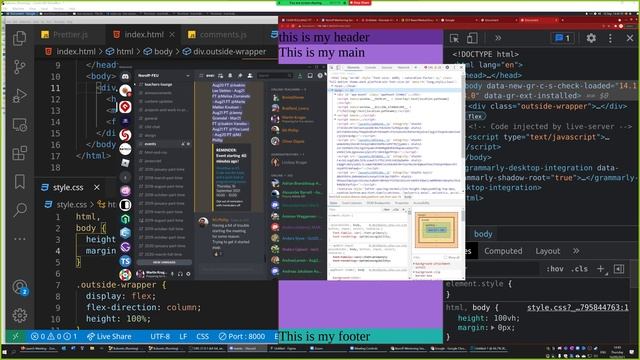This screenshot has height=360, width=640.
Task: Close the docked DevTools panel
Action: click(x=630, y=38)
